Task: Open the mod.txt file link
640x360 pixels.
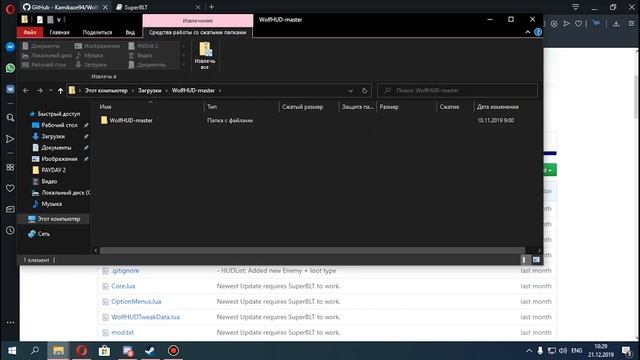Action: [122, 333]
